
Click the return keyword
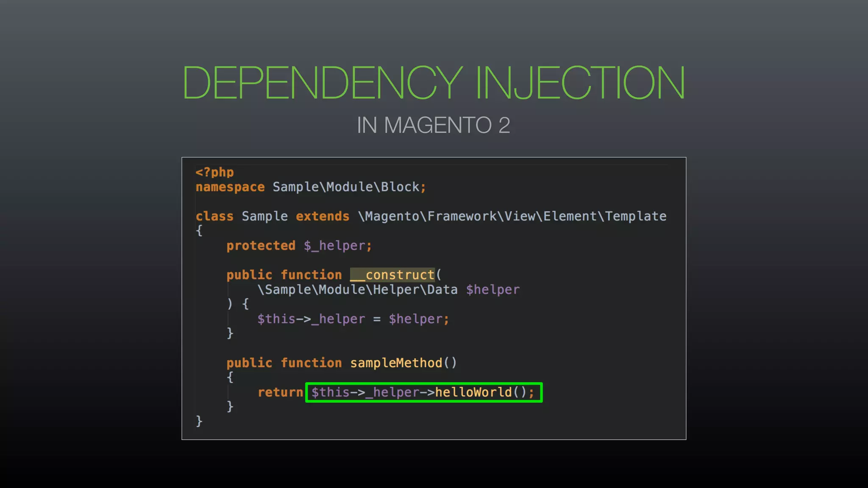tap(280, 392)
